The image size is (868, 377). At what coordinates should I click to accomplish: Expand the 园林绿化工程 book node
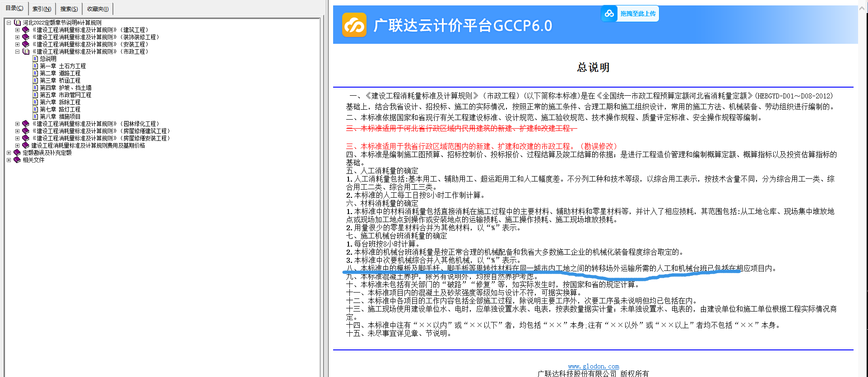click(17, 124)
